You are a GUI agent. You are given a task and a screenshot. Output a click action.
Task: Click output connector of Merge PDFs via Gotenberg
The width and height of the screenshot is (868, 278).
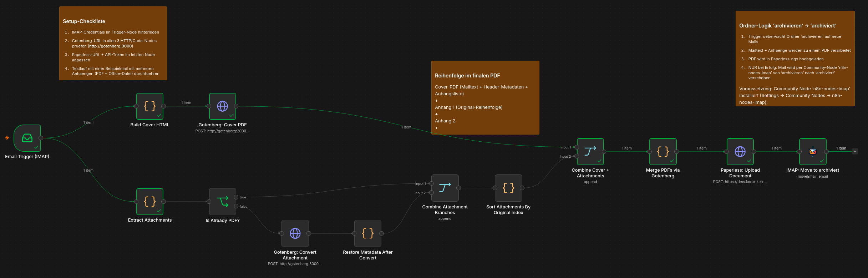(x=676, y=152)
